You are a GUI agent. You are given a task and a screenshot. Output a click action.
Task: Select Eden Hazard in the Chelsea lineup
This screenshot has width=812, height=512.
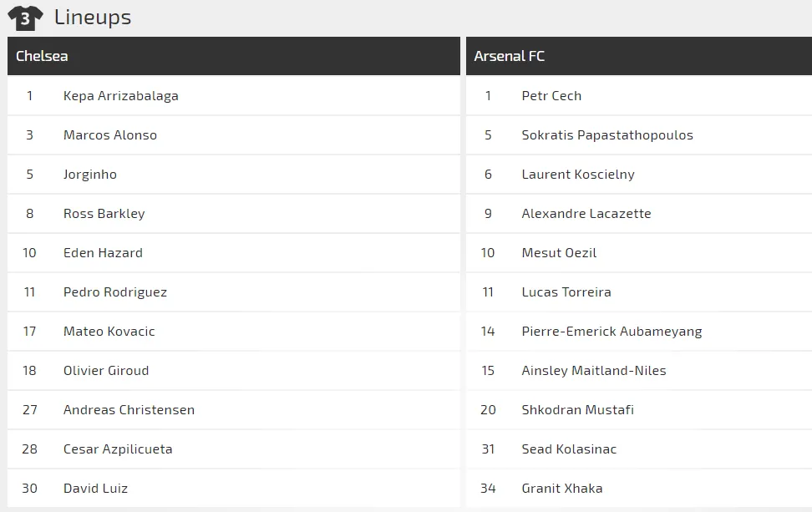coord(103,253)
